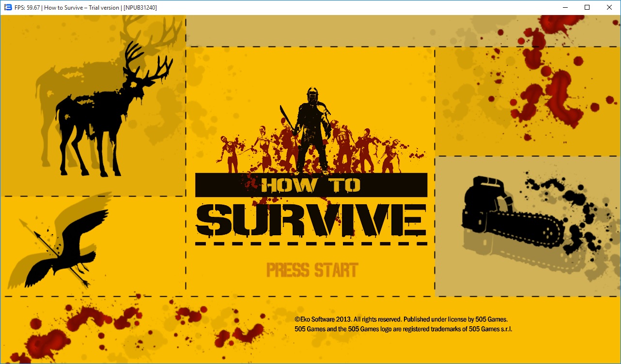The height and width of the screenshot is (364, 621).
Task: Click the app icon in title bar
Action: click(x=8, y=7)
